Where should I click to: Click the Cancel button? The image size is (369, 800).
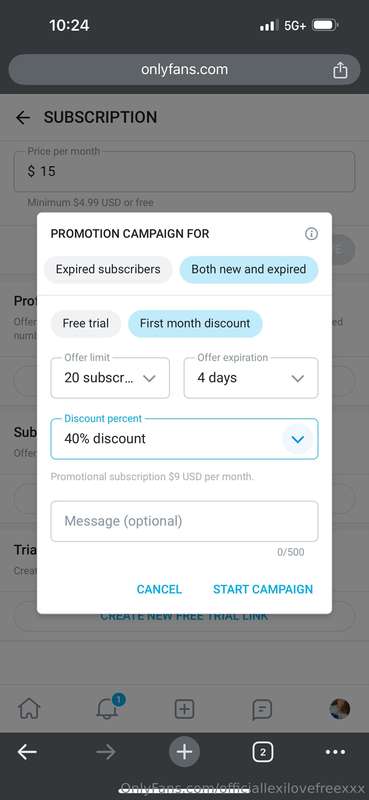click(159, 589)
